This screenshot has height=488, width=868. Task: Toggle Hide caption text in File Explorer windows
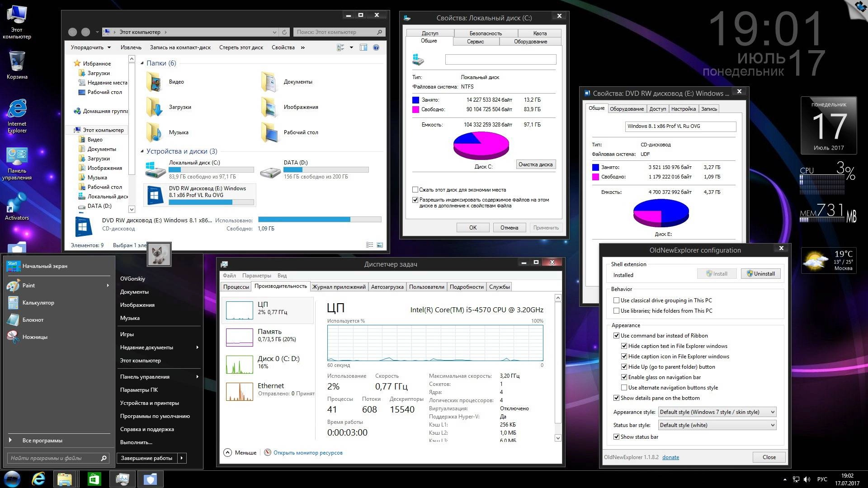point(624,346)
